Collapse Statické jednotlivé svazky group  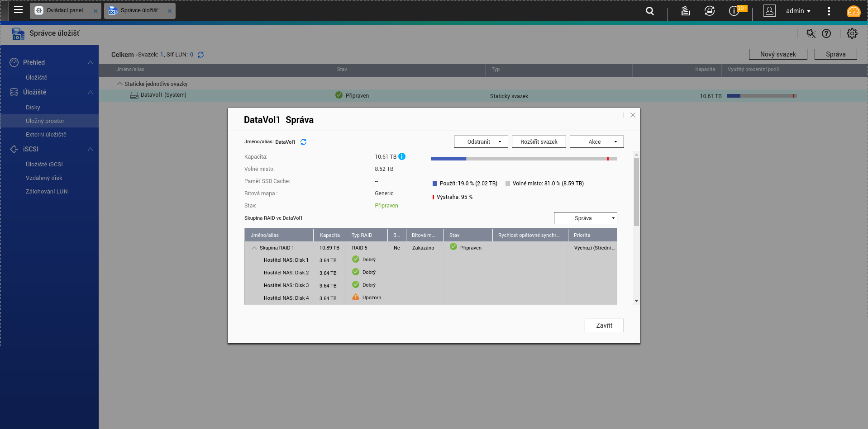point(120,84)
